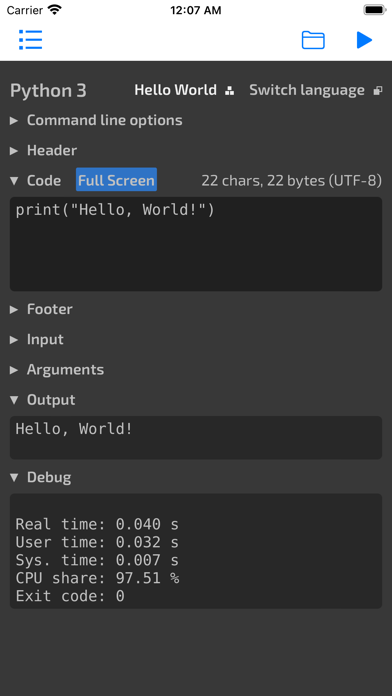Click the Switch language icon
This screenshot has height=696, width=392.
[378, 91]
